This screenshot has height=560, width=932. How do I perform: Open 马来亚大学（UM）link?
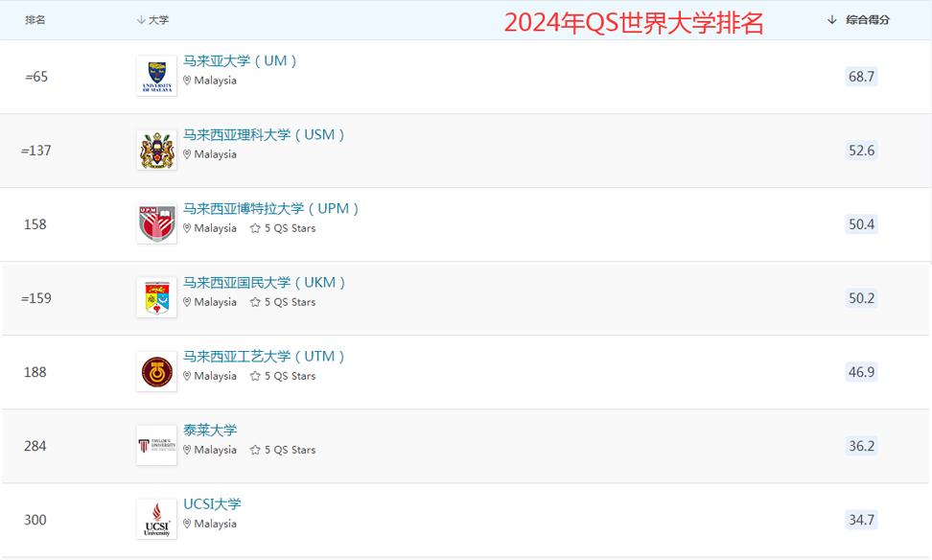240,60
